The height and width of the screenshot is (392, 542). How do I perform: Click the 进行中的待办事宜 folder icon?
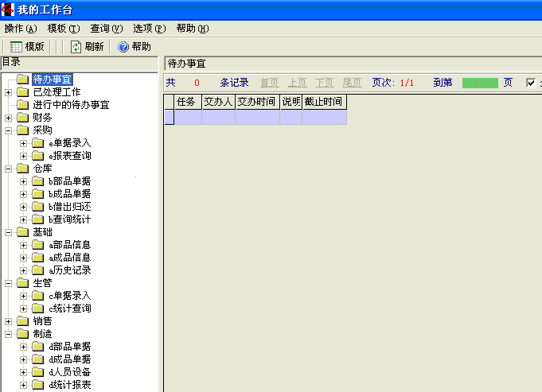point(22,105)
